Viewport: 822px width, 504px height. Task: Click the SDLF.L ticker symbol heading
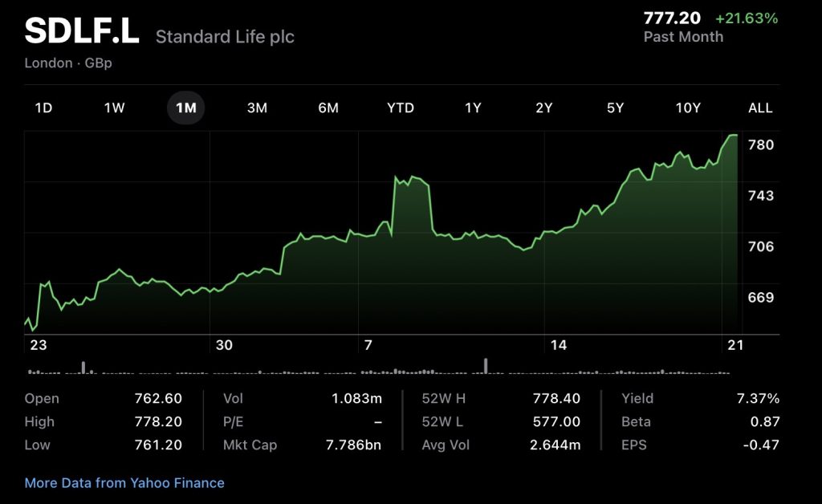coord(82,32)
